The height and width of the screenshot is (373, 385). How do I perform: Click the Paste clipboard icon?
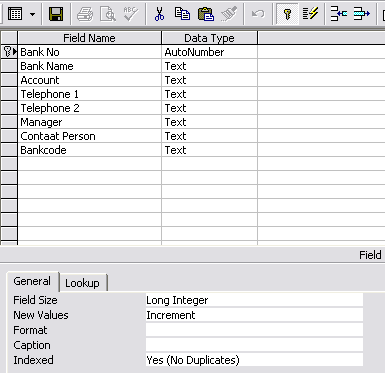205,14
